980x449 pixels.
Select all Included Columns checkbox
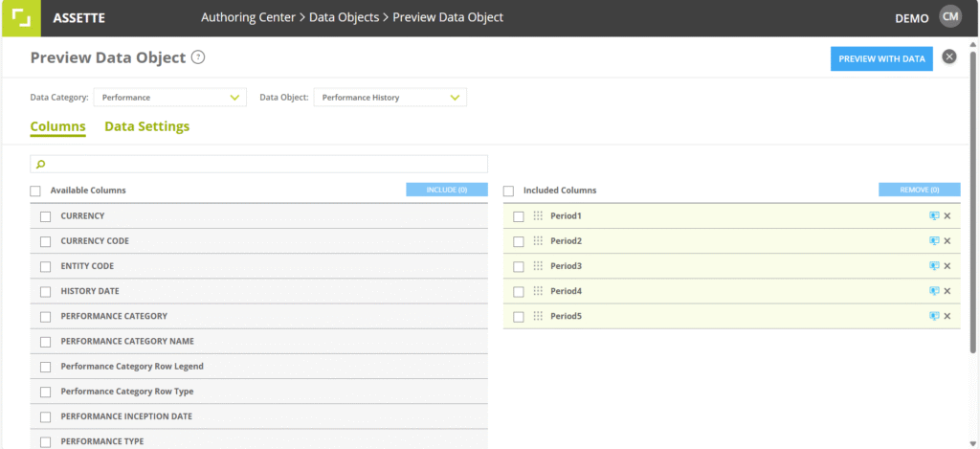508,191
